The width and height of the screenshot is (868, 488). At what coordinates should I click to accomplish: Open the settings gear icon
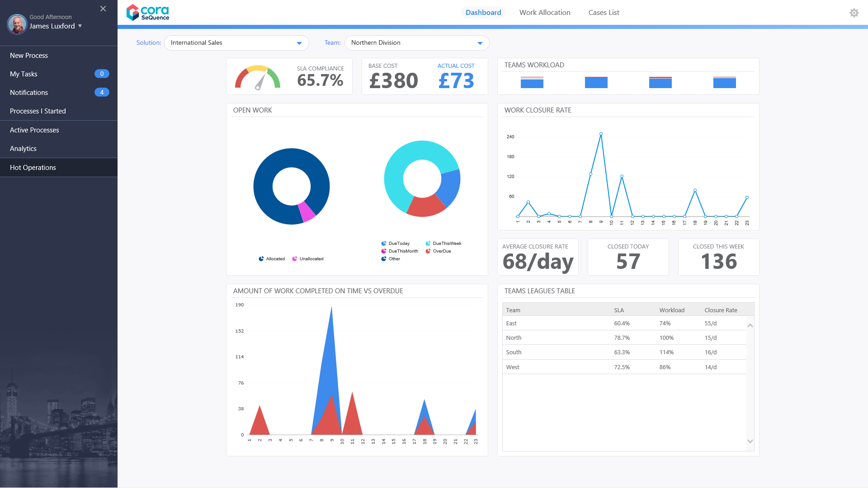click(x=854, y=13)
